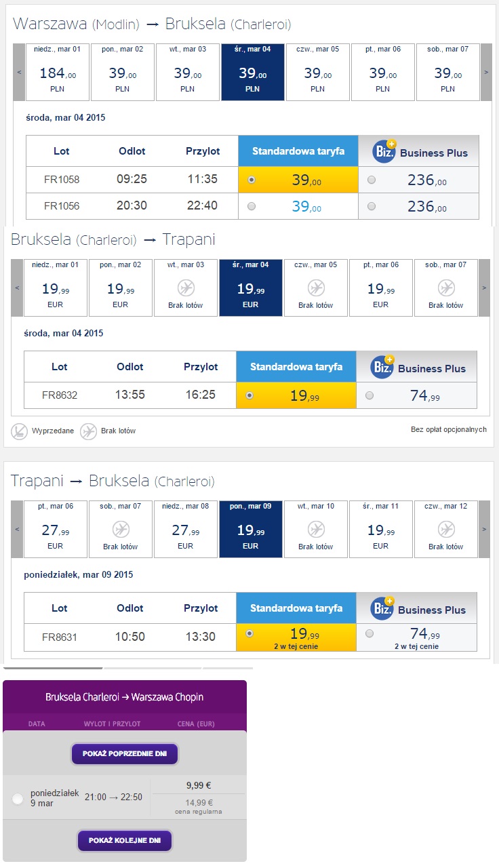Image resolution: width=499 pixels, height=868 pixels.
Task: Click the Standardowa taryfa header for Warszawa flights
Action: click(x=298, y=151)
